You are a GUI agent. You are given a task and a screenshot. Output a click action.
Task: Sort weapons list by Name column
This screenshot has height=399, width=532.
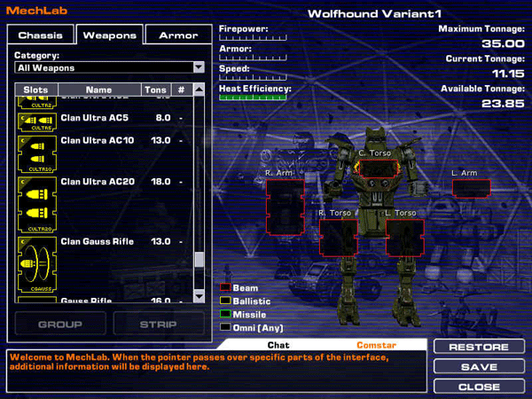tap(99, 90)
